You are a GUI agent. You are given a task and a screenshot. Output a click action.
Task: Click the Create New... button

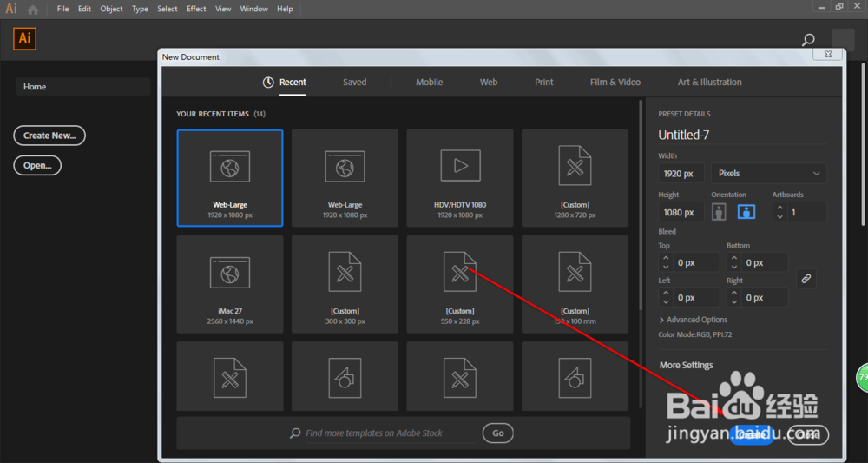tap(49, 136)
